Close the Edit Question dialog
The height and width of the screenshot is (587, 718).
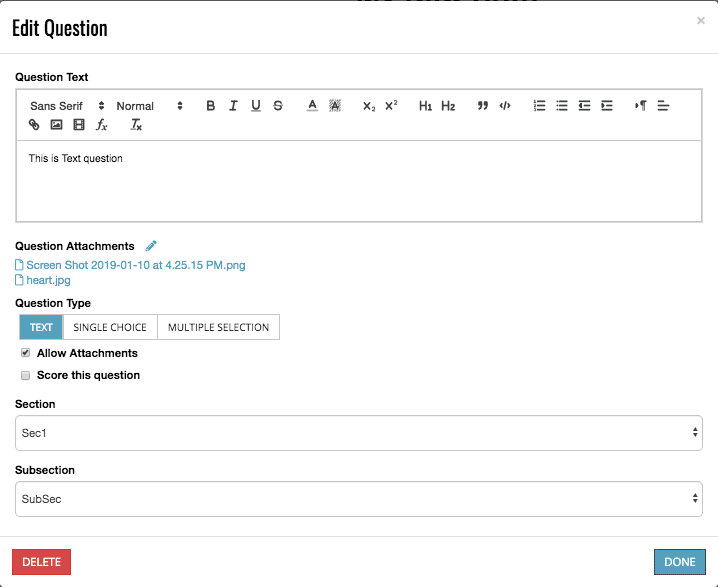[x=701, y=21]
